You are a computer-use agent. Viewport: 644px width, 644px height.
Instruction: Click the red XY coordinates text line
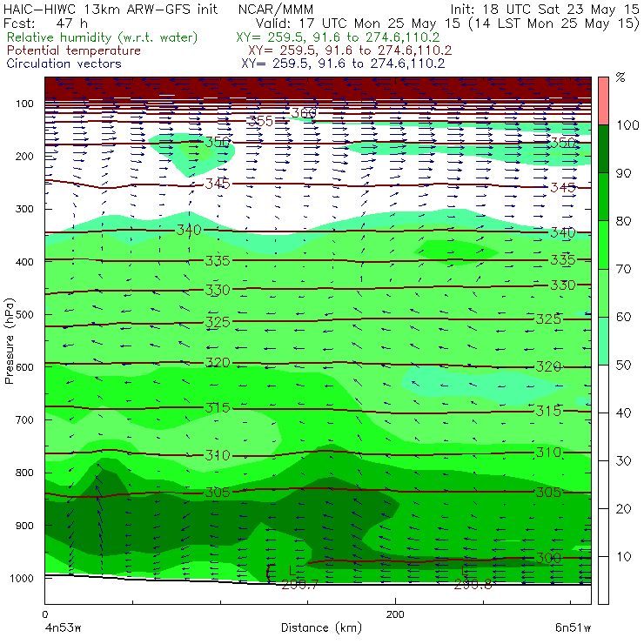(350, 50)
